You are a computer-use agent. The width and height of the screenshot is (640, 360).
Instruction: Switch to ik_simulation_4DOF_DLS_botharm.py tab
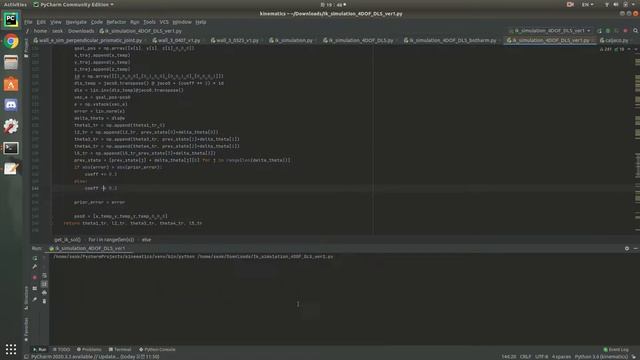[x=450, y=40]
